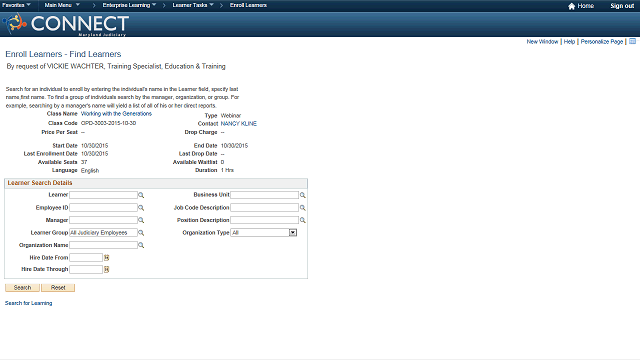Click the Webinar type value
The height and width of the screenshot is (360, 640).
pyautogui.click(x=231, y=116)
